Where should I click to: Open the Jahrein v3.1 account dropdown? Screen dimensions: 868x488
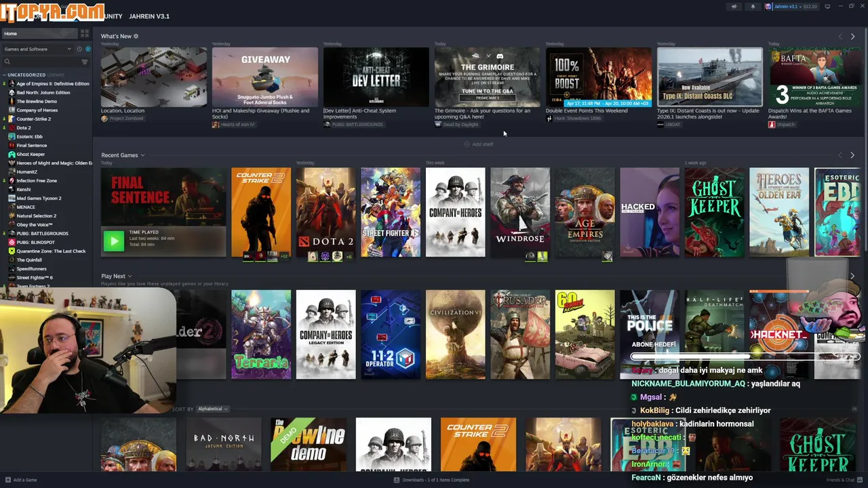(792, 6)
